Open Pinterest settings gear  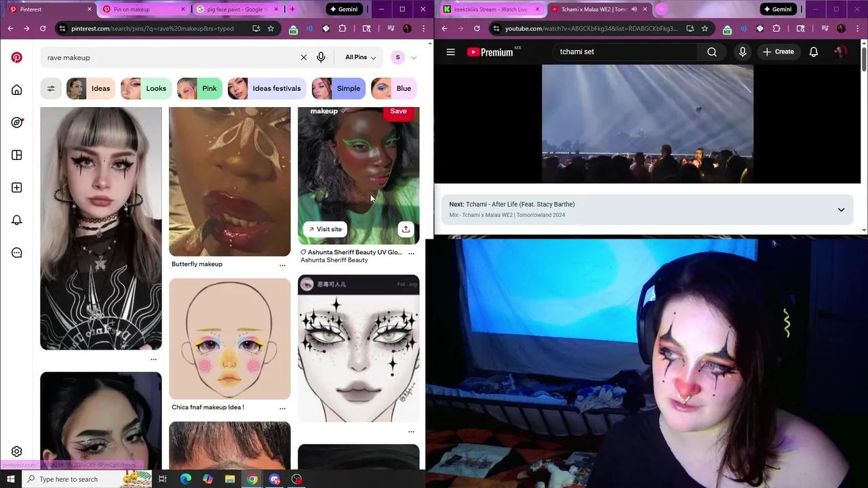(17, 451)
